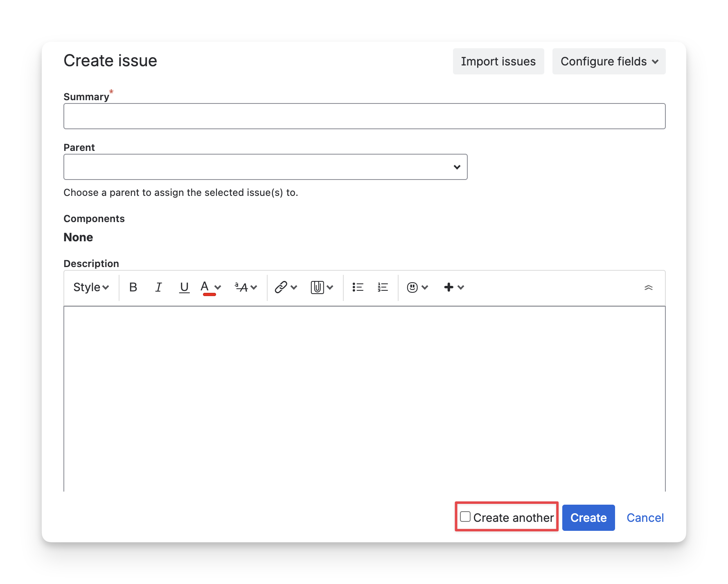Collapse the editor toolbar with double chevron
The width and height of the screenshot is (728, 584).
648,288
